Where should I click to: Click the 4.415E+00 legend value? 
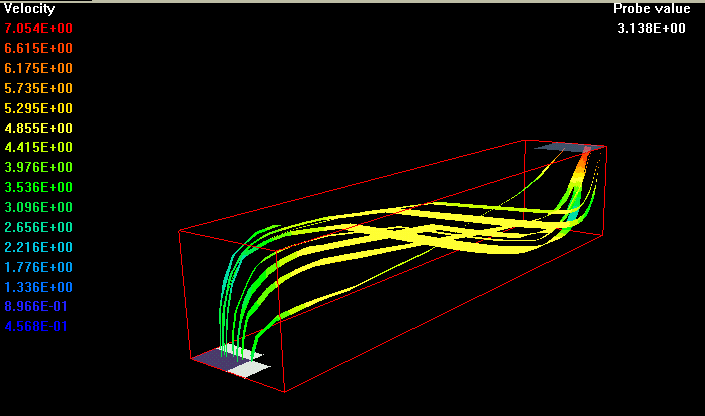[x=38, y=148]
